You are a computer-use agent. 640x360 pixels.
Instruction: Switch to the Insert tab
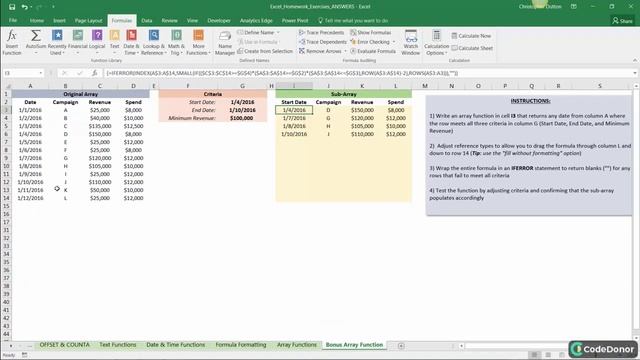pyautogui.click(x=59, y=20)
